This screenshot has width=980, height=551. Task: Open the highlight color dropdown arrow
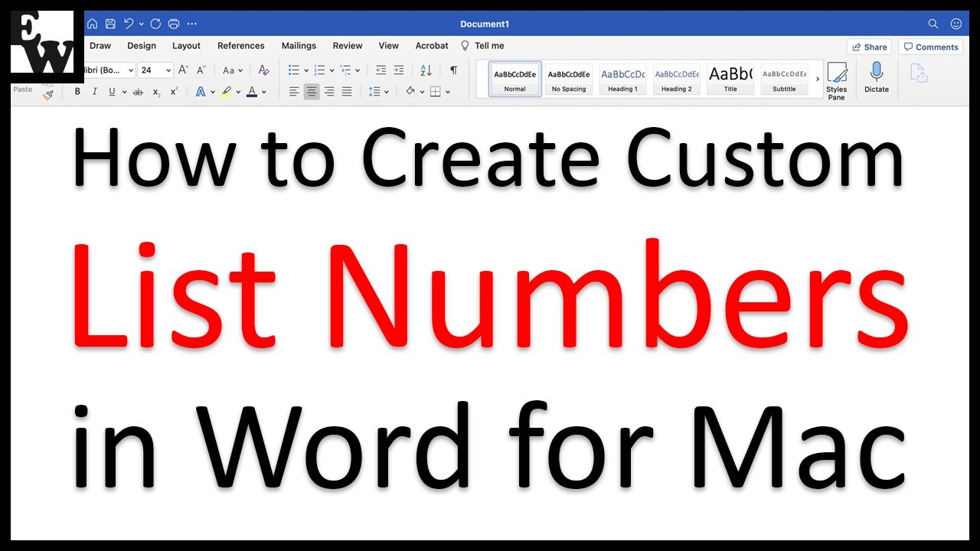coord(238,93)
